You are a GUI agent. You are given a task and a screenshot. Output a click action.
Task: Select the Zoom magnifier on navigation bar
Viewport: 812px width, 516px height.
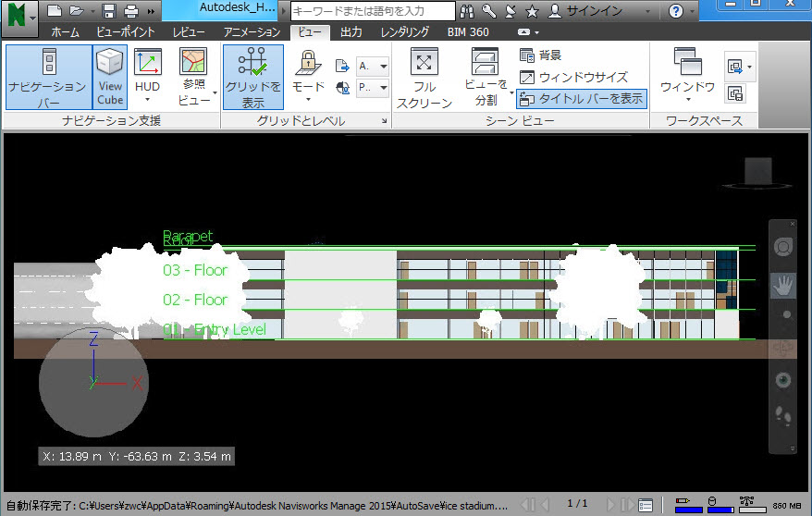(x=786, y=314)
